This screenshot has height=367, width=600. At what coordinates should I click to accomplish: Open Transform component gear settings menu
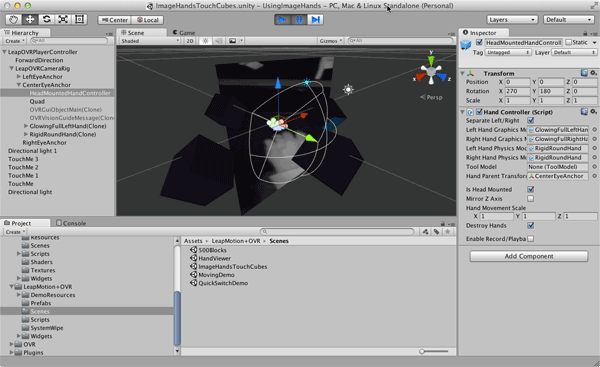tap(593, 73)
